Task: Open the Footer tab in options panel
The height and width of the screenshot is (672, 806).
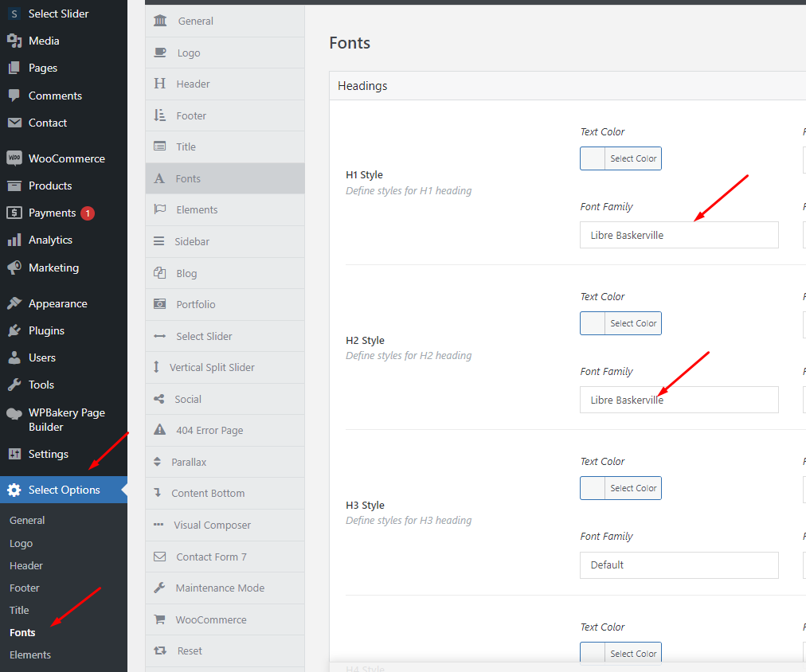Action: pos(225,115)
